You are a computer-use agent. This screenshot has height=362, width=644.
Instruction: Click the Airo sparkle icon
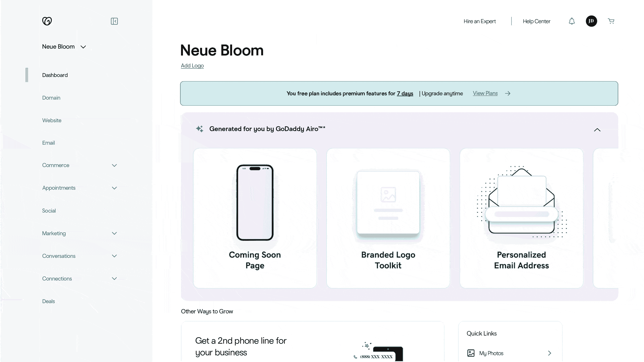pos(199,129)
